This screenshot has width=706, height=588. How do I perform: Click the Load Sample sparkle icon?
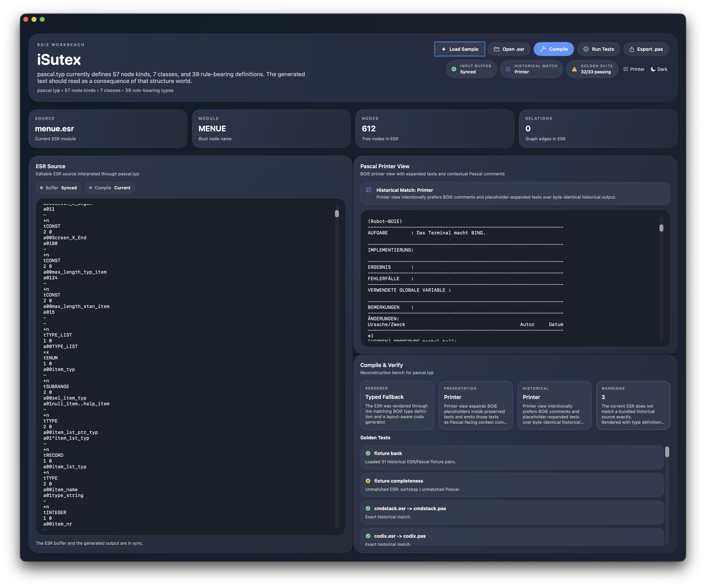(444, 49)
